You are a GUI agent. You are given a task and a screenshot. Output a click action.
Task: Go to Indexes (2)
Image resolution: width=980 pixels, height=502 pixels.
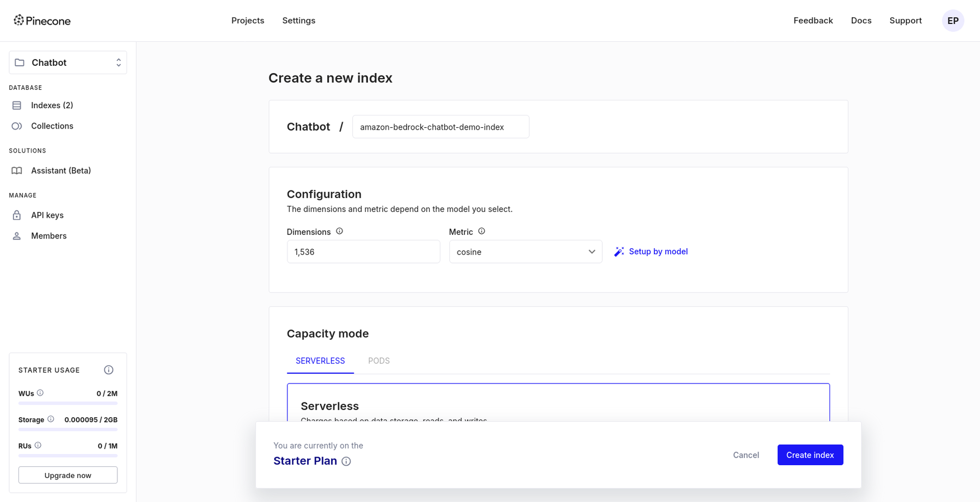point(52,105)
